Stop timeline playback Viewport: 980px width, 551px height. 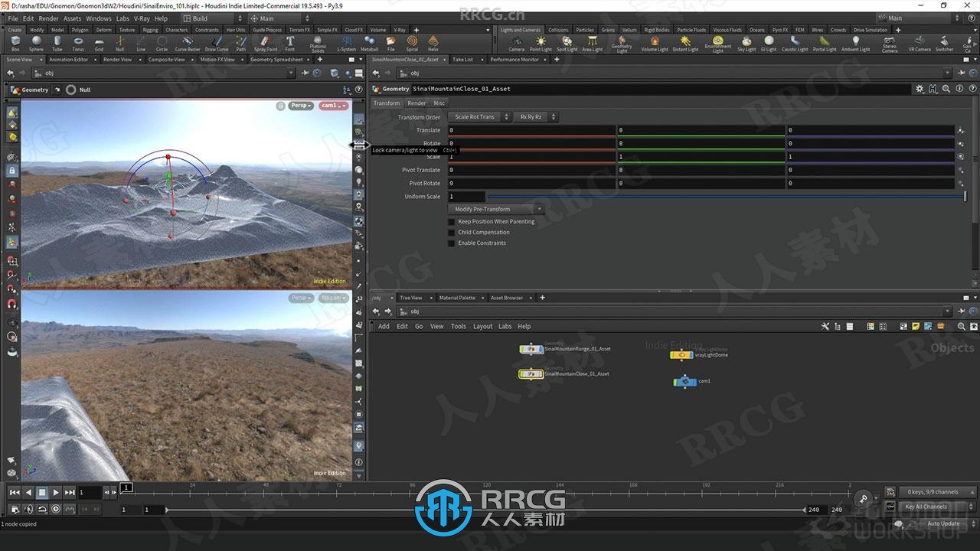coord(42,493)
